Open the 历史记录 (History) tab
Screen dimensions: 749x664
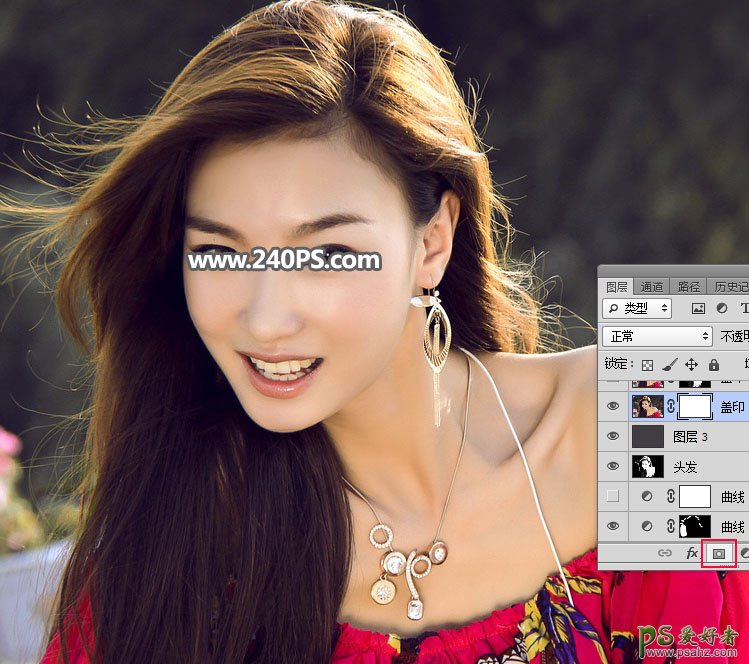(x=729, y=287)
